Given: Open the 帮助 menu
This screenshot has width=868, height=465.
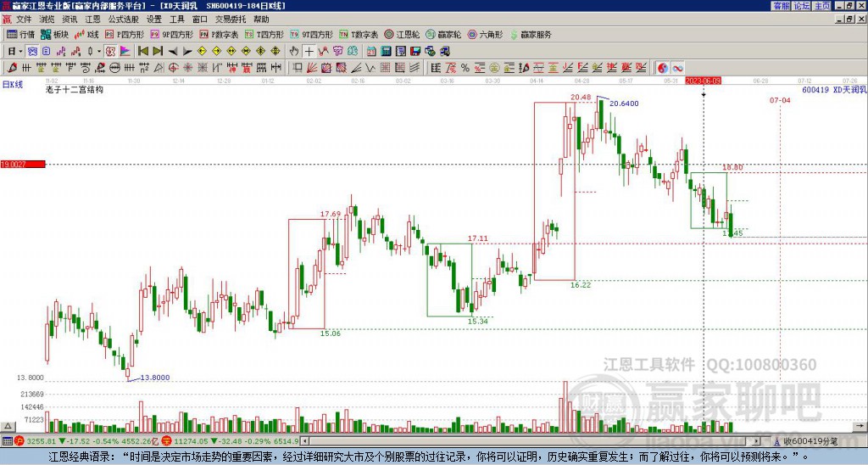Looking at the screenshot, I should click(x=261, y=20).
